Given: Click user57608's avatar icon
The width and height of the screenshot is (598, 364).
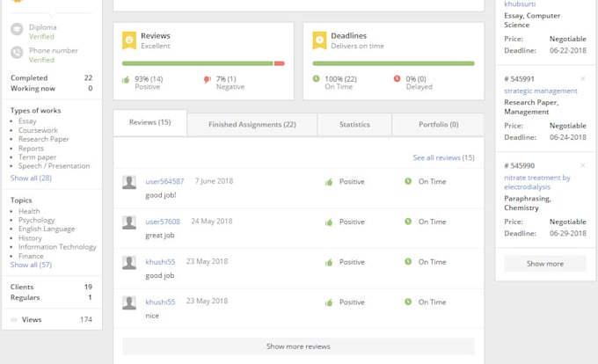Looking at the screenshot, I should [129, 222].
